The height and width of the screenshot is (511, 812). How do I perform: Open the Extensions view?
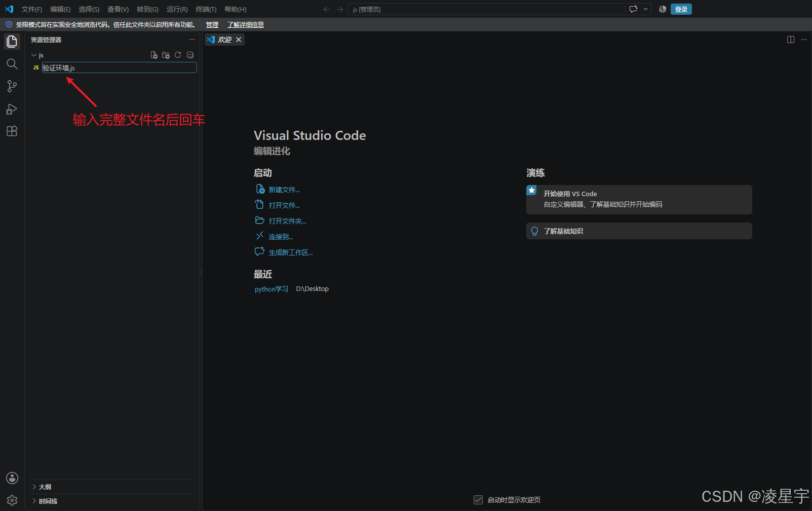(x=12, y=131)
